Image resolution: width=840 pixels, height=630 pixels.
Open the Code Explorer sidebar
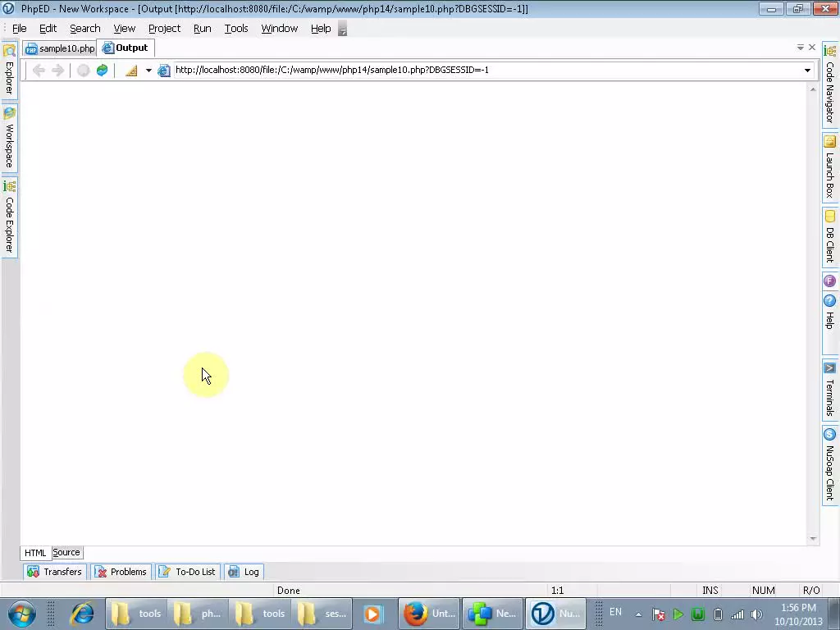9,221
